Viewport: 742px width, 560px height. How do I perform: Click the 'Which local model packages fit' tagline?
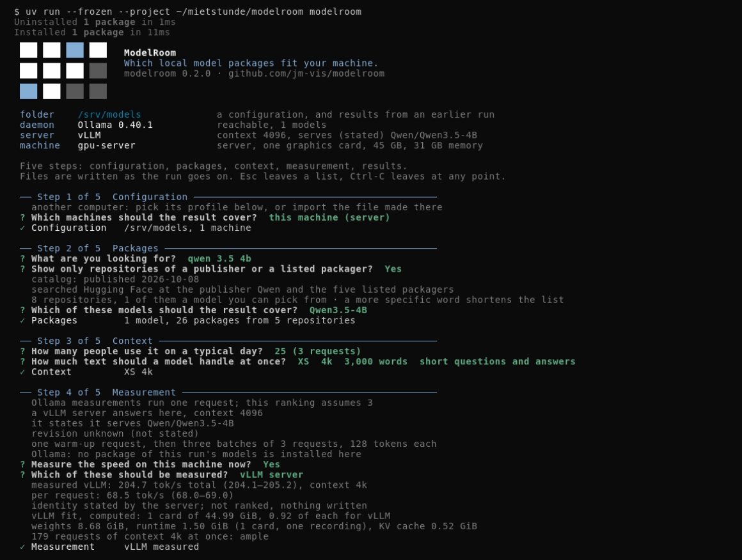[251, 63]
